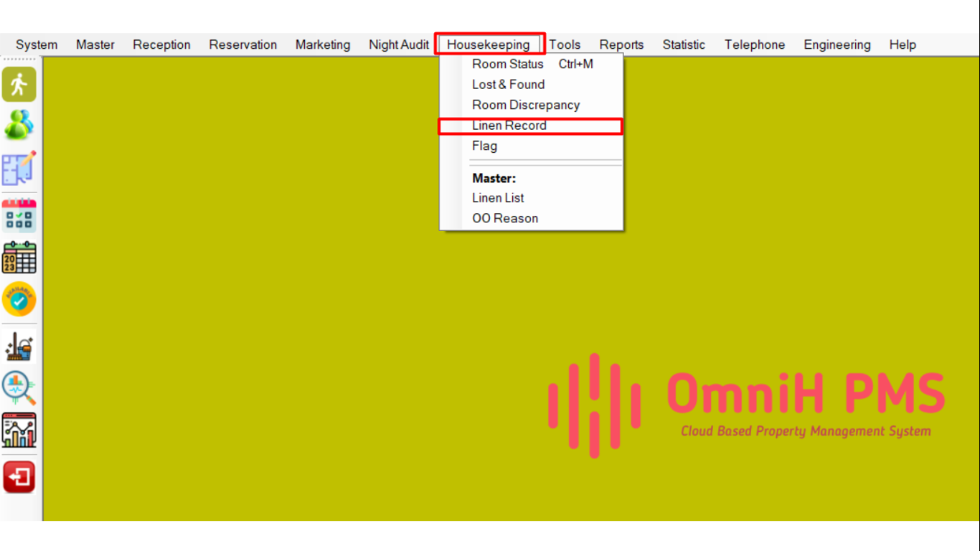Open the Reports menu
This screenshot has width=980, height=551.
[x=621, y=44]
